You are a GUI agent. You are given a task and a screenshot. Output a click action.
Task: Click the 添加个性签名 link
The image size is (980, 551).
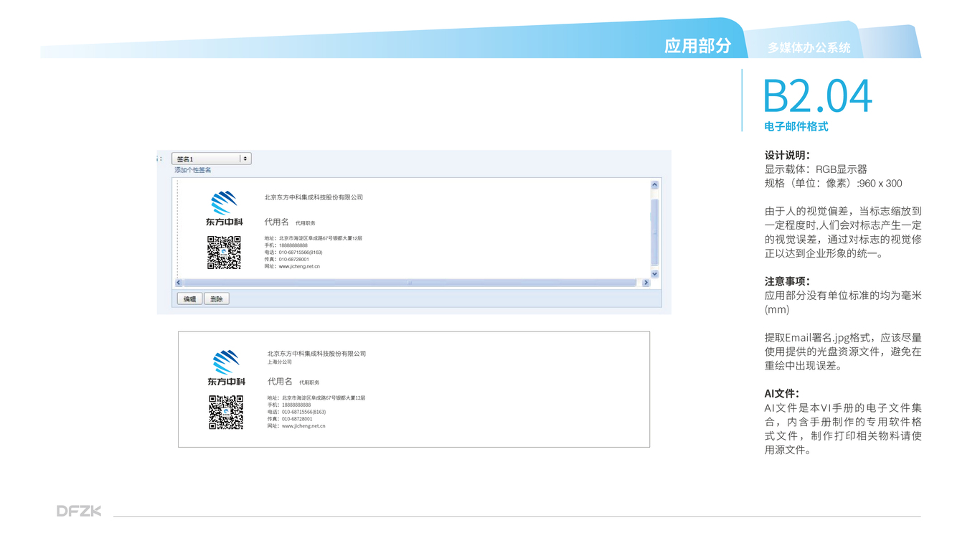click(x=193, y=170)
